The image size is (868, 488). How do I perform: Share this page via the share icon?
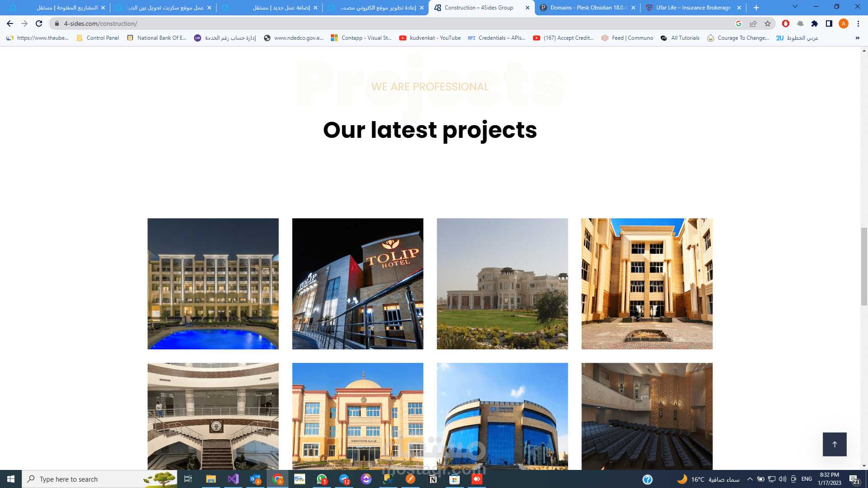pos(753,23)
